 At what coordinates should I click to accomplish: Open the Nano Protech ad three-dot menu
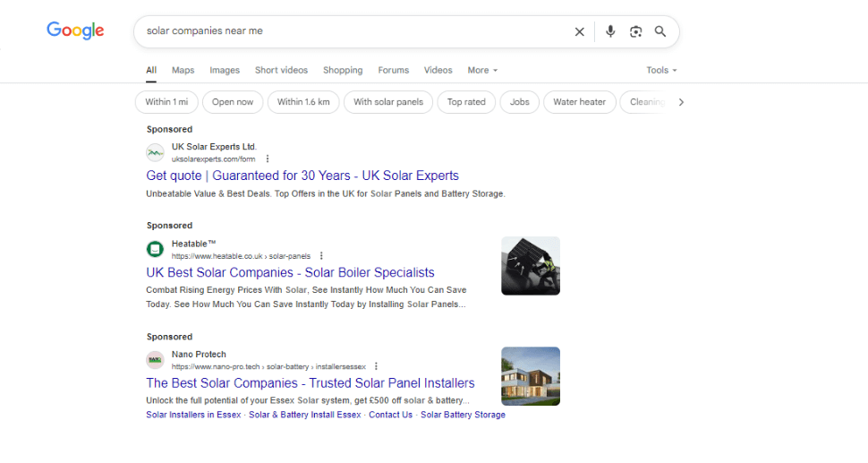[x=376, y=366]
